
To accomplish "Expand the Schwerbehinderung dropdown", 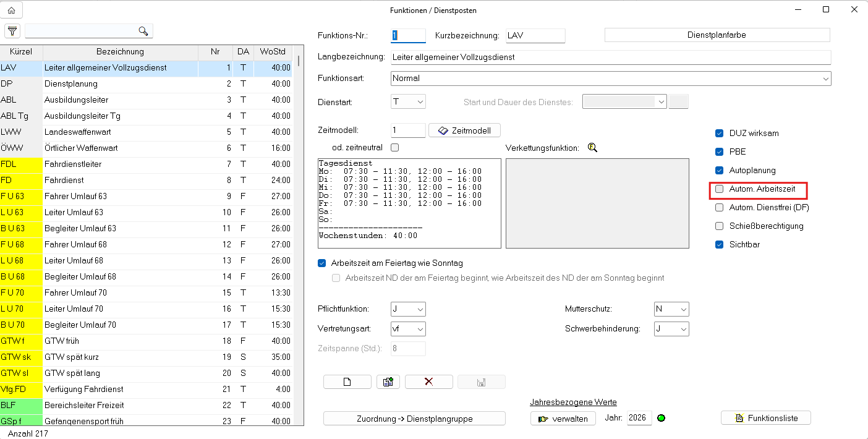I will point(671,329).
